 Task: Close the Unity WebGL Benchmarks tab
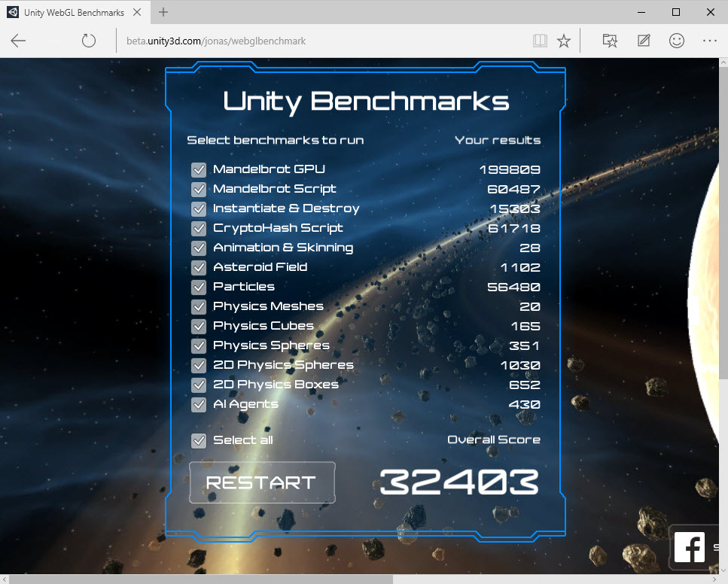point(137,12)
